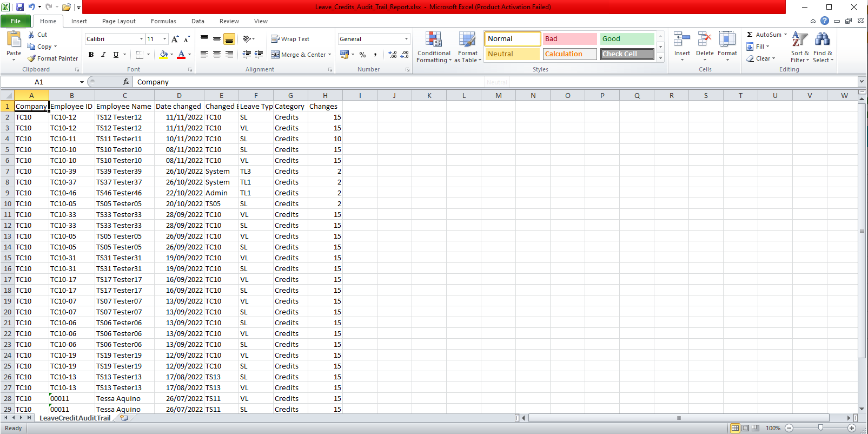Click Increase Decimal icon
The width and height of the screenshot is (868, 434).
tap(393, 55)
